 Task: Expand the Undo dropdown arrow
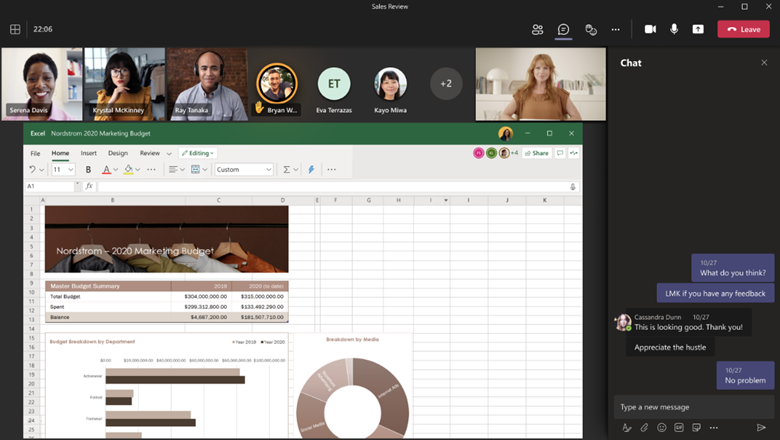41,170
